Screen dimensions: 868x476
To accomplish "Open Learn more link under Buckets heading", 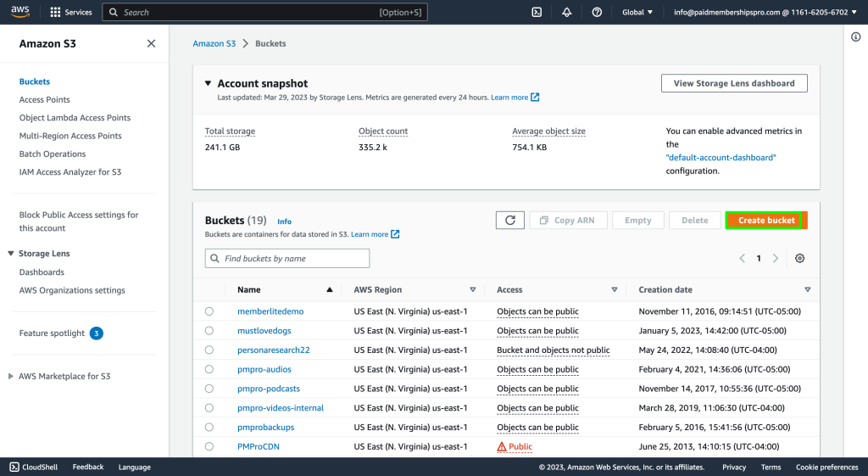I will coord(375,234).
